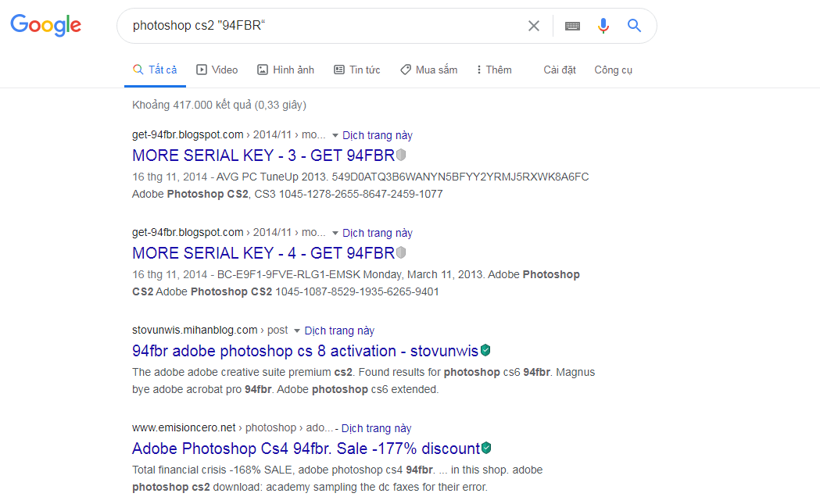The image size is (820, 504).
Task: Open the Tin tức tab
Action: [x=356, y=70]
